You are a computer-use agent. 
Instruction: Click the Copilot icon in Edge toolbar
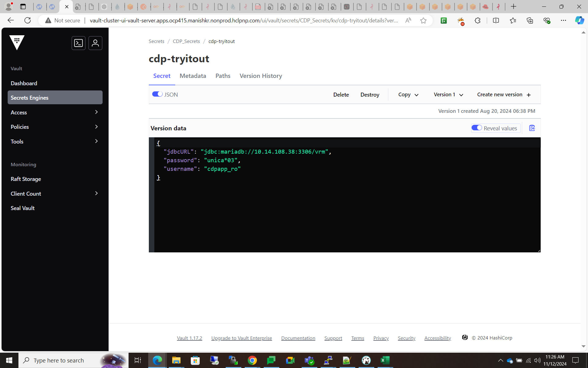click(579, 21)
